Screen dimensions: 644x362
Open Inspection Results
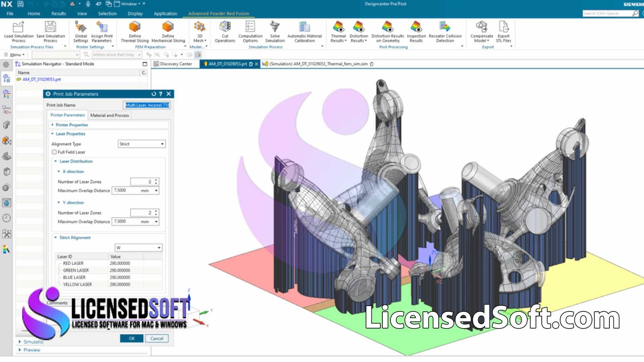tap(416, 32)
